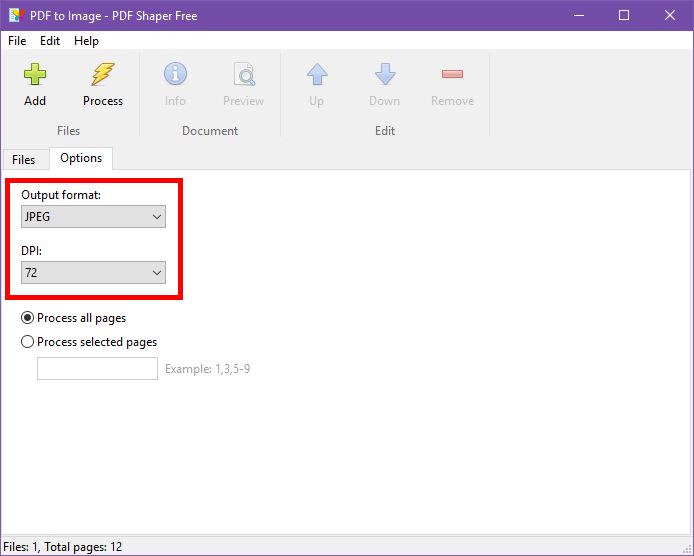
Task: Maximize the PDF Shaper window
Action: click(624, 15)
